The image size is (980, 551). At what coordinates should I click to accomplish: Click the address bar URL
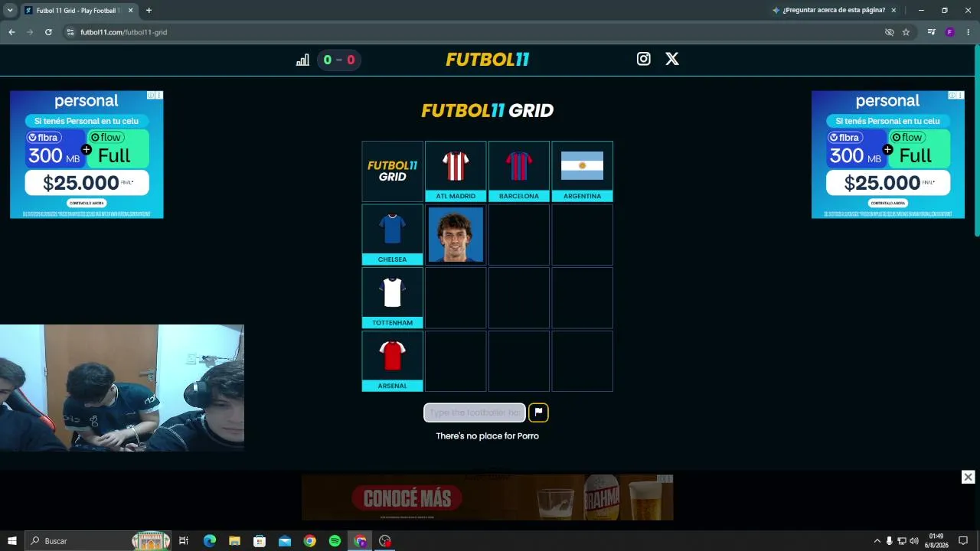(123, 32)
